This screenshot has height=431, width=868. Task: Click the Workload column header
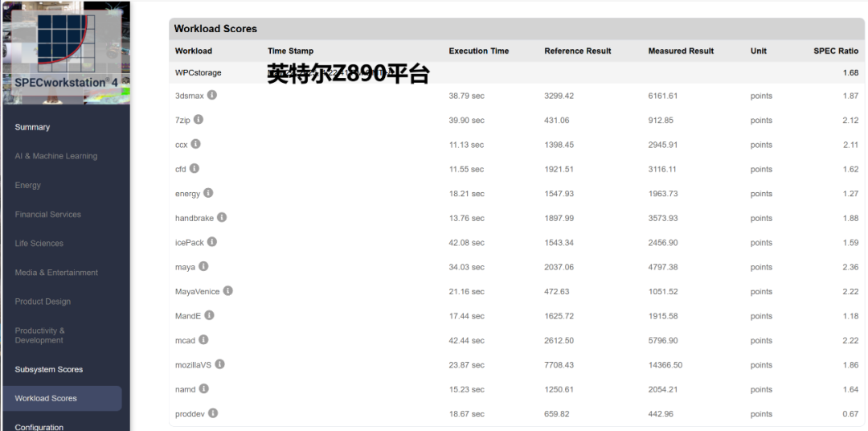[x=194, y=51]
